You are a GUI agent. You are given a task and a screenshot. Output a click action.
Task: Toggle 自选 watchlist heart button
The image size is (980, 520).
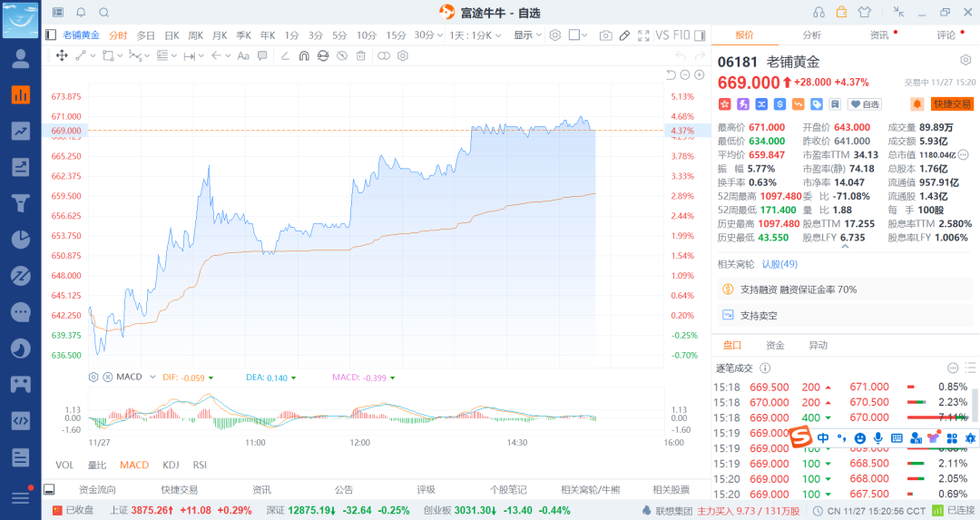click(865, 104)
